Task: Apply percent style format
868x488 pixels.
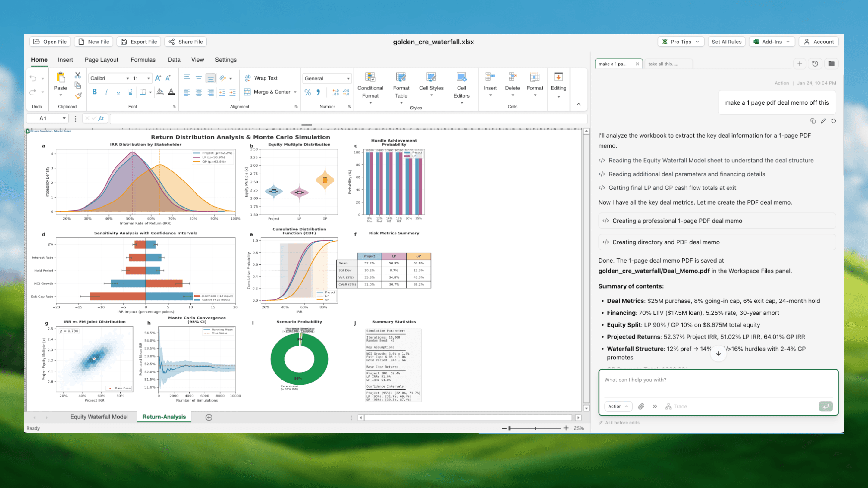Action: 308,92
